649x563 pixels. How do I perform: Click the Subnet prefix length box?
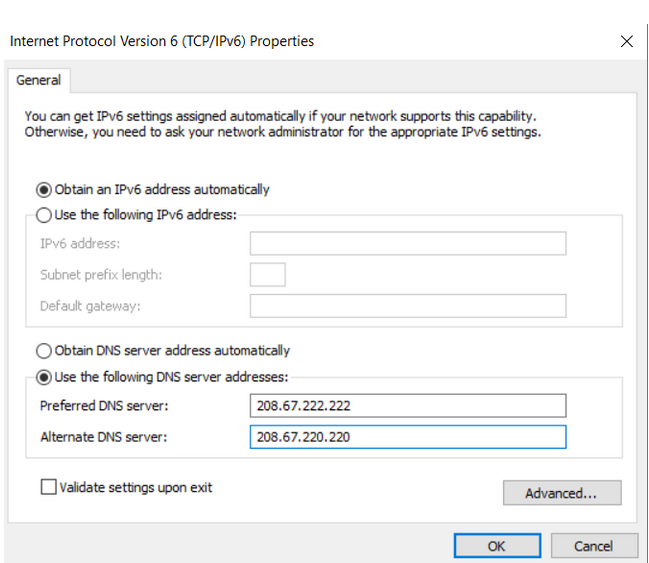coord(267,274)
